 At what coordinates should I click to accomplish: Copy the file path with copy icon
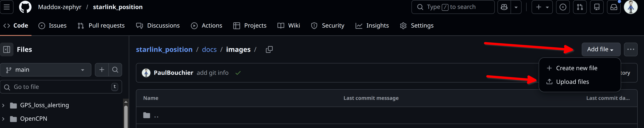click(269, 50)
